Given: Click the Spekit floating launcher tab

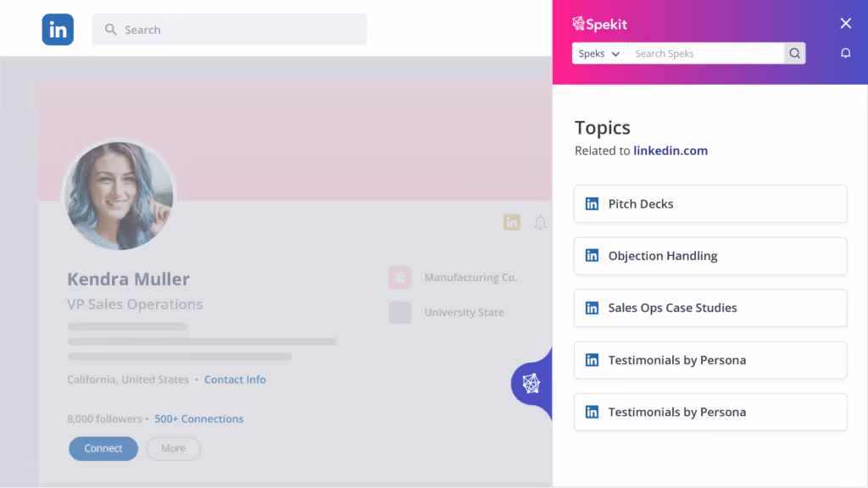Looking at the screenshot, I should point(532,384).
